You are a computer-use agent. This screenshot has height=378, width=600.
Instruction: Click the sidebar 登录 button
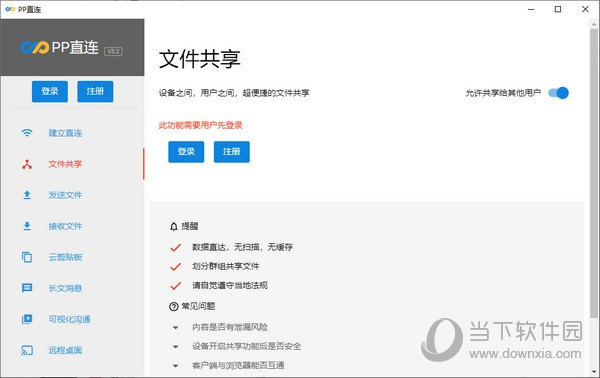(50, 91)
